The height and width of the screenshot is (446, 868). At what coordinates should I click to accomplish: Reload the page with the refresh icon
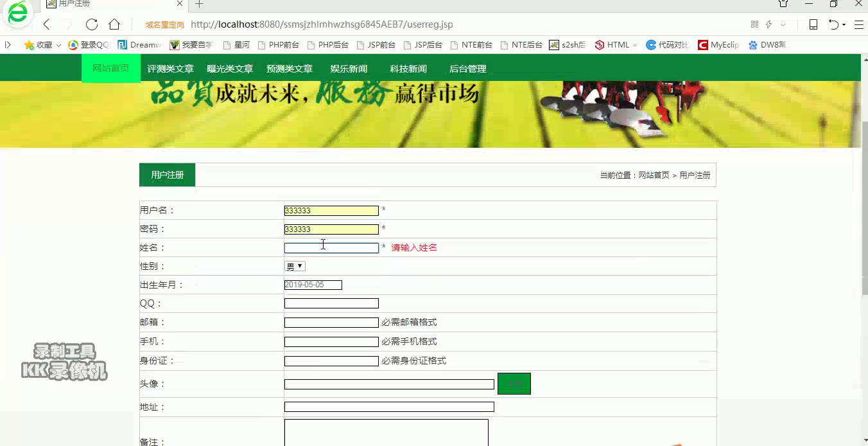tap(92, 24)
